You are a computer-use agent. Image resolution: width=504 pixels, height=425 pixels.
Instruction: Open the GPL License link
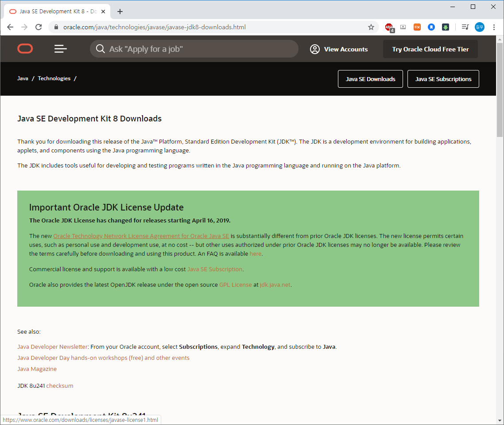(x=236, y=285)
